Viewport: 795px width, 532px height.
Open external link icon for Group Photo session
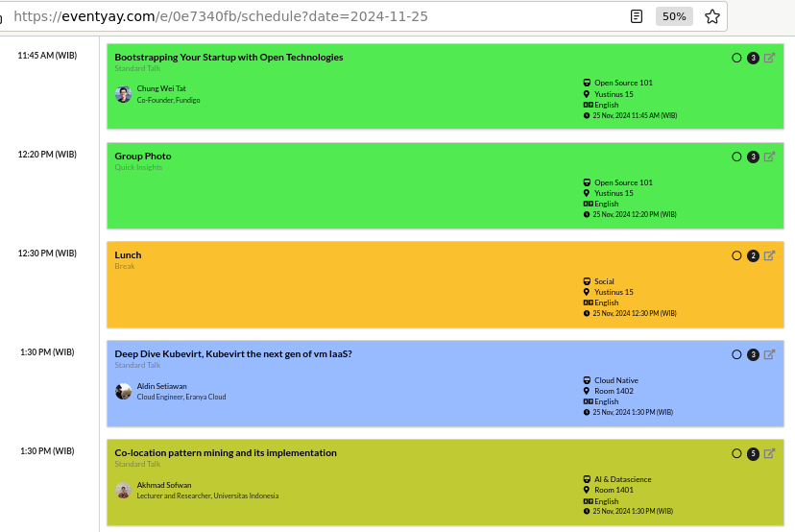tap(769, 157)
